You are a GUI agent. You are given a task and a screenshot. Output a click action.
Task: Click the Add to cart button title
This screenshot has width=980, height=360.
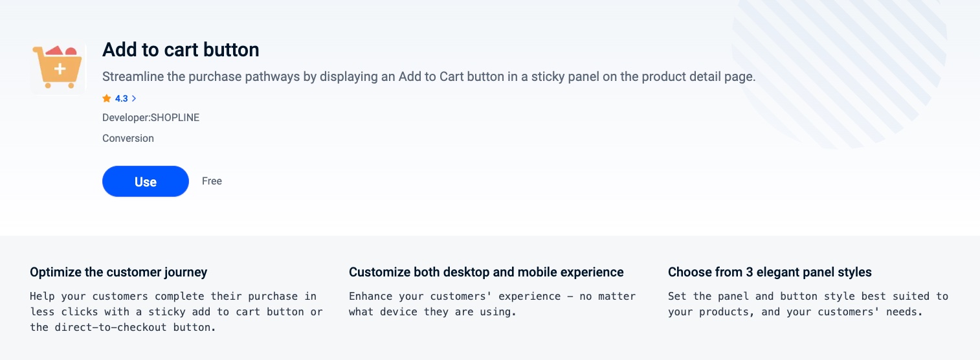click(181, 50)
